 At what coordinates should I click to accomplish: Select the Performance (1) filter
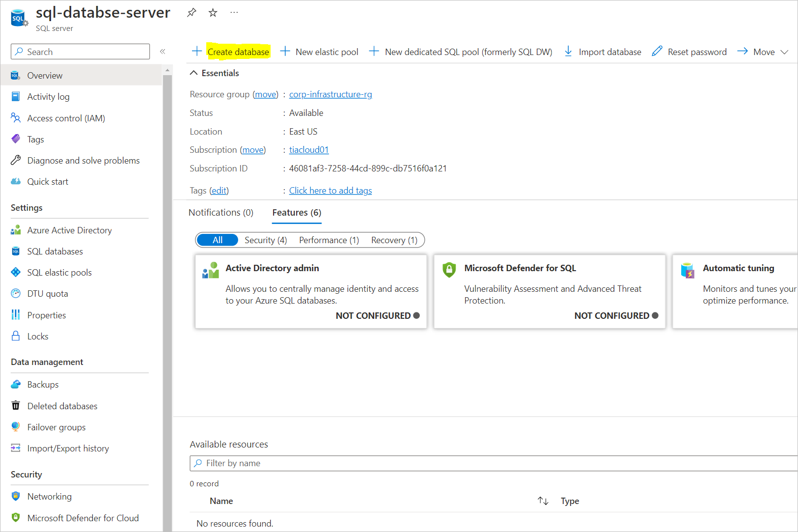[x=329, y=240]
